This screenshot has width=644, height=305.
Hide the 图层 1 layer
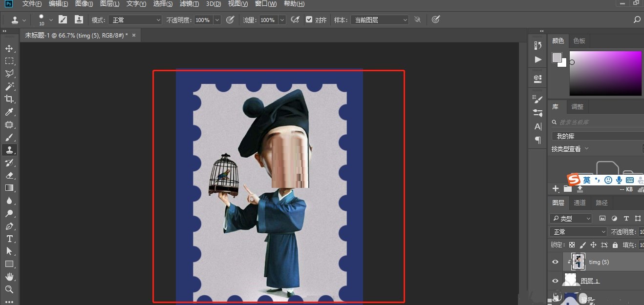(555, 280)
